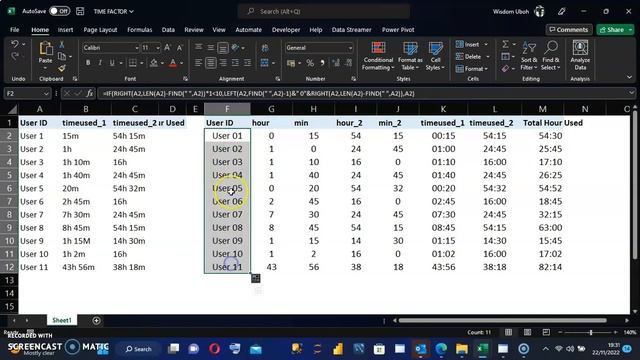Click the Share button
This screenshot has height=360, width=640.
coord(612,29)
